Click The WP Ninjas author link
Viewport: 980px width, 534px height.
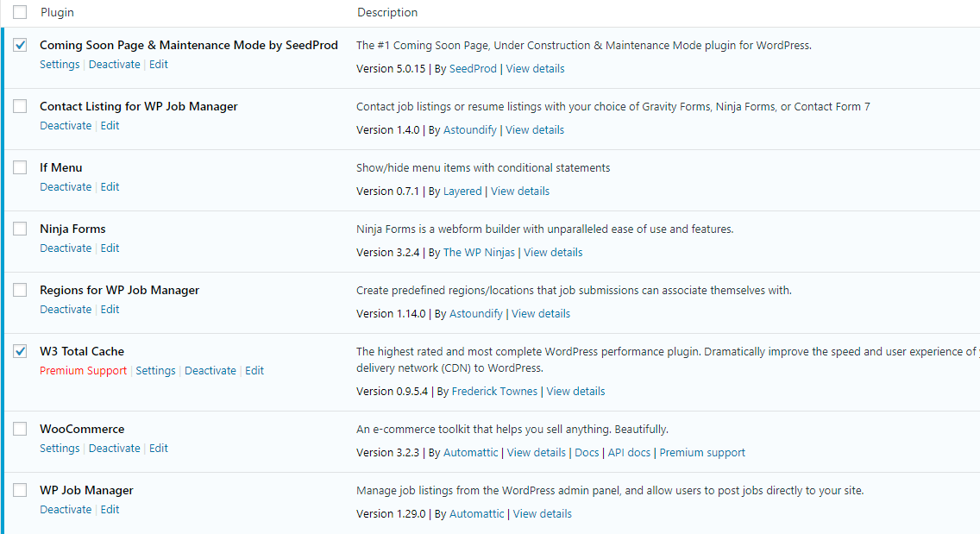[x=479, y=253]
